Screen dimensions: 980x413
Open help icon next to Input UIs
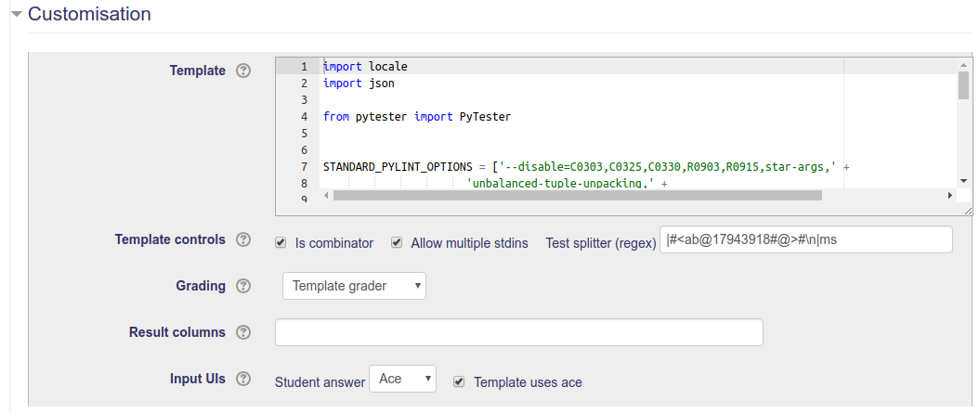click(243, 378)
